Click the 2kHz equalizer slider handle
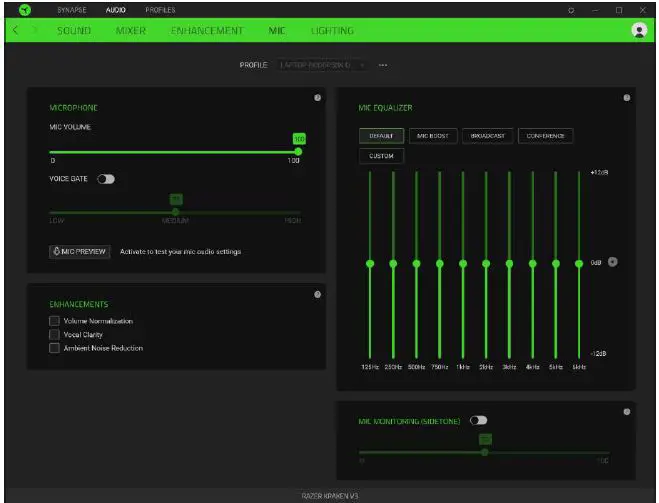Screen dimensions: 659x503 point(486,263)
